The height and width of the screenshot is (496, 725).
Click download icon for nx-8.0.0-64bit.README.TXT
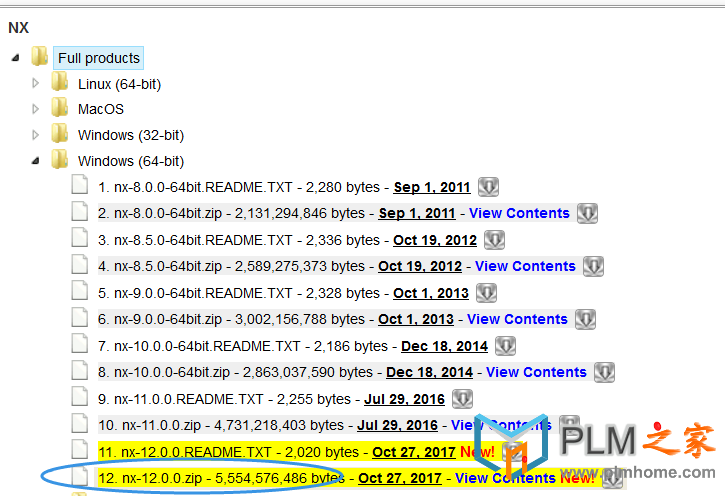(488, 187)
